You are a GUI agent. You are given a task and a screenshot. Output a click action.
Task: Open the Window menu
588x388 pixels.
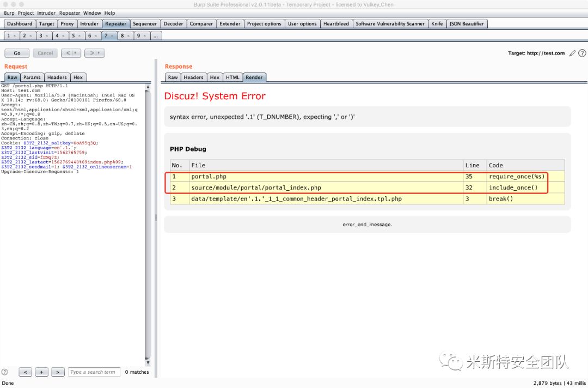point(92,13)
